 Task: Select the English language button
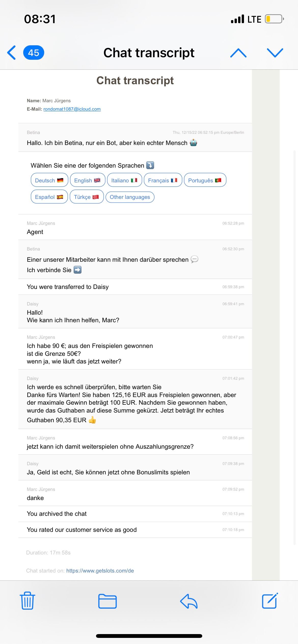(x=87, y=180)
